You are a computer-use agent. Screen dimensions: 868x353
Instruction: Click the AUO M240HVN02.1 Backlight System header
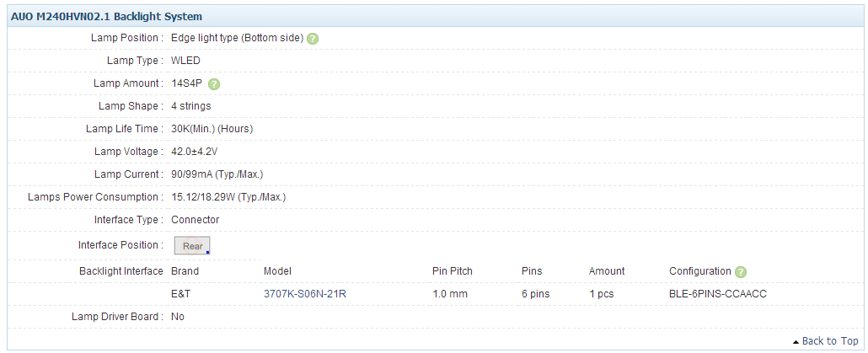point(106,17)
